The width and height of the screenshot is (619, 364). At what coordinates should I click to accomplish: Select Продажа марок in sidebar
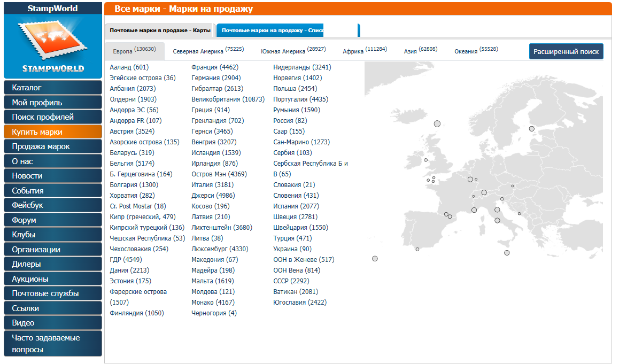point(53,146)
